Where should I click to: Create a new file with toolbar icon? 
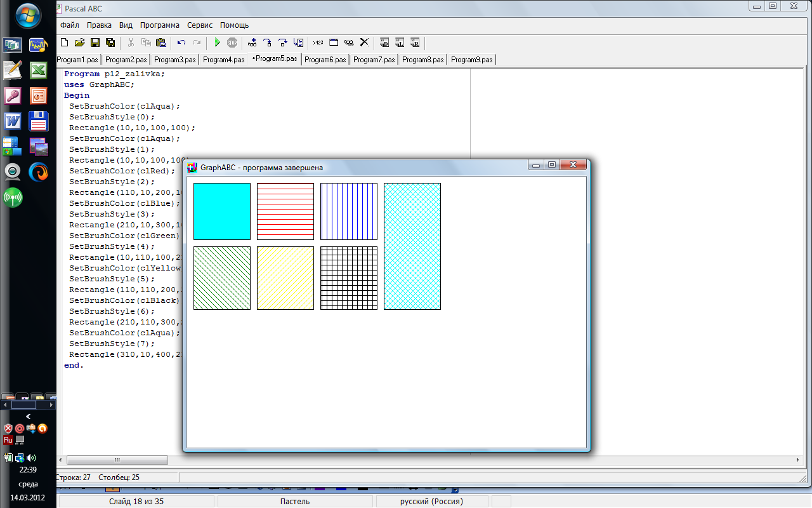point(64,43)
